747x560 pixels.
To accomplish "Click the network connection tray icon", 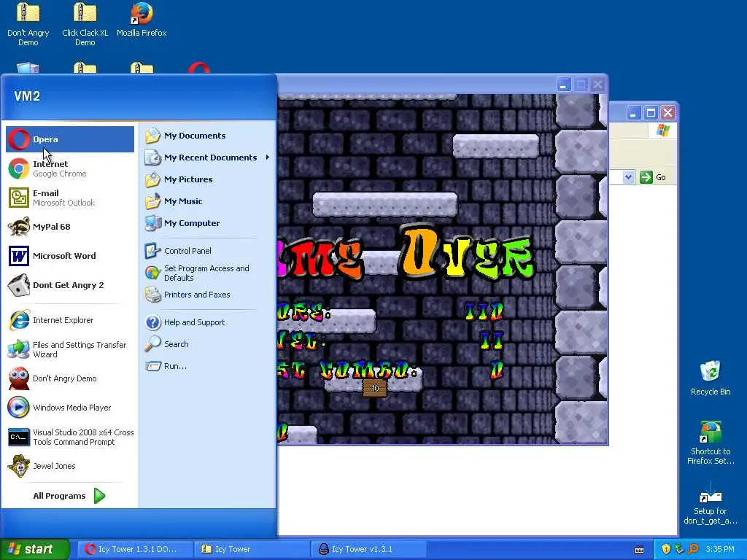I will [x=679, y=549].
